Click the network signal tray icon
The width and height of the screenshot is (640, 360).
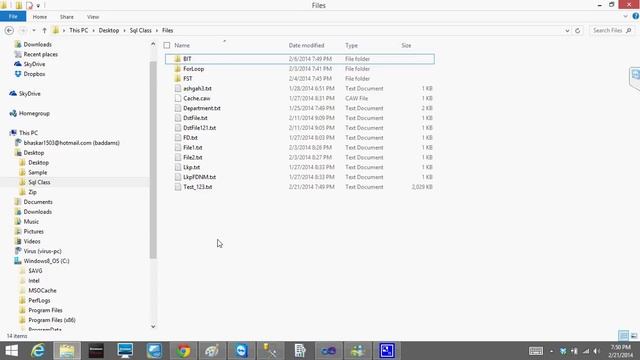(x=586, y=351)
